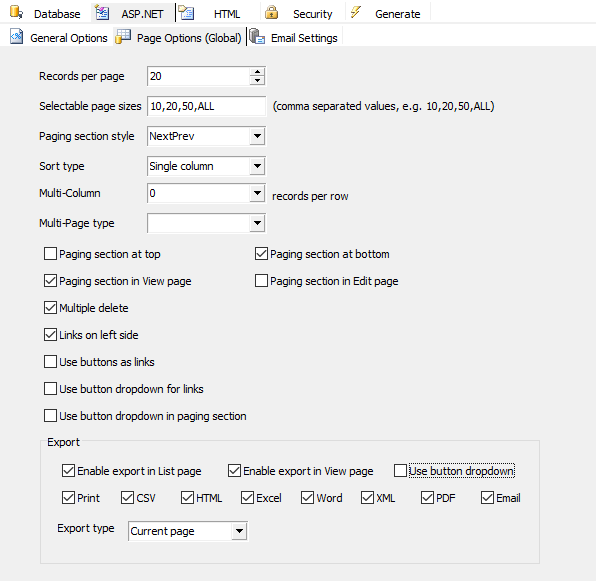The width and height of the screenshot is (596, 581).
Task: Open the Email Settings sub-tab
Action: click(304, 38)
